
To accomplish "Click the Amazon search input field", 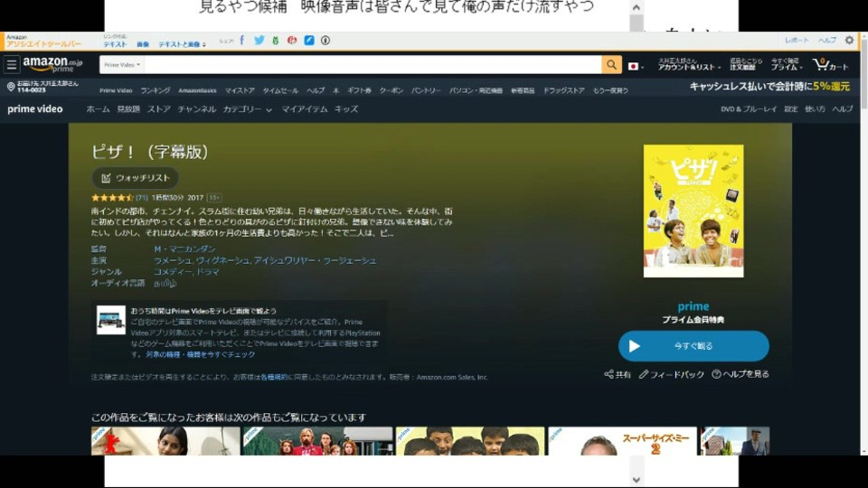I will [373, 65].
